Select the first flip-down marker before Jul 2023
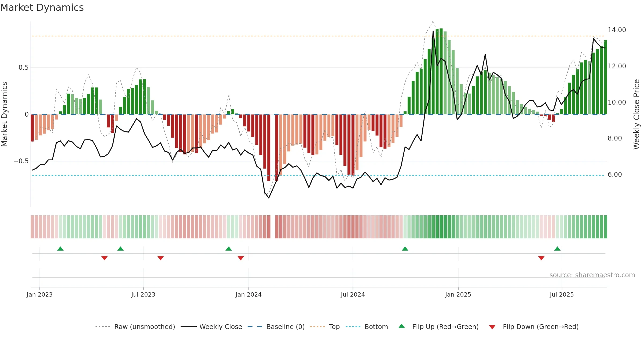The image size is (644, 362). (104, 258)
